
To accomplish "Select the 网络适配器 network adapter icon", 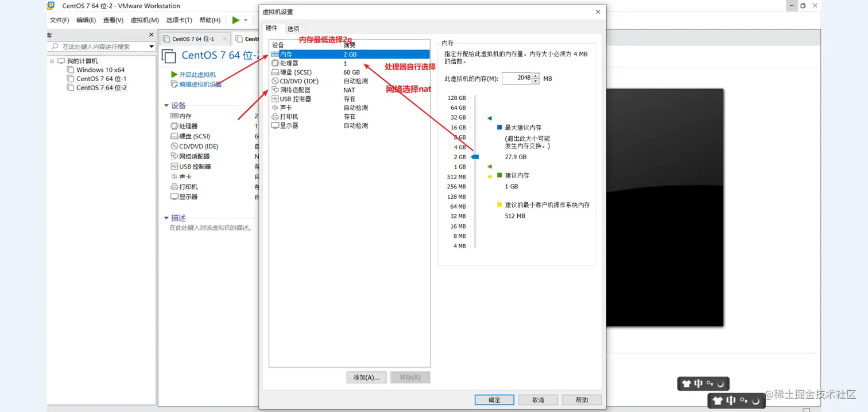I will pyautogui.click(x=274, y=90).
